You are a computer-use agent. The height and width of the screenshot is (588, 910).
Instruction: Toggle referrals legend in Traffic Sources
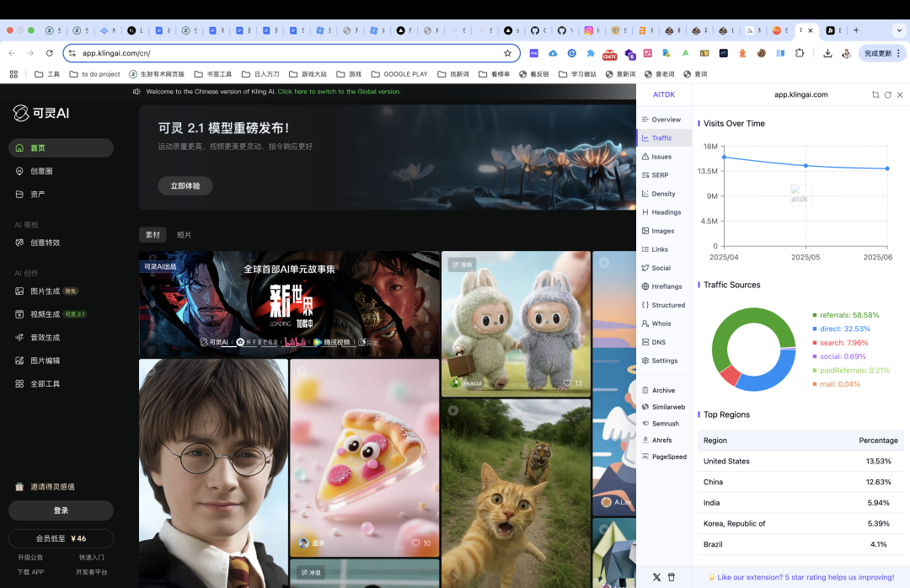pos(846,315)
